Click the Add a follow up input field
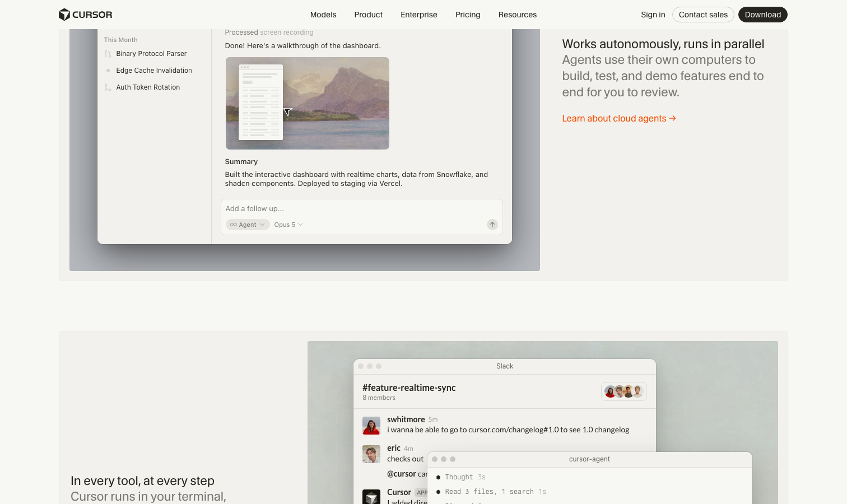847x504 pixels. pyautogui.click(x=362, y=209)
